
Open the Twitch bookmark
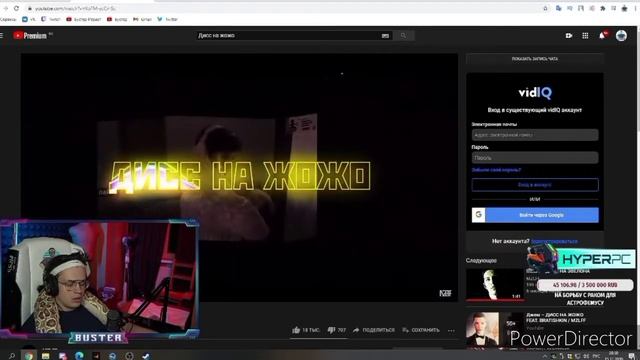click(x=51, y=19)
